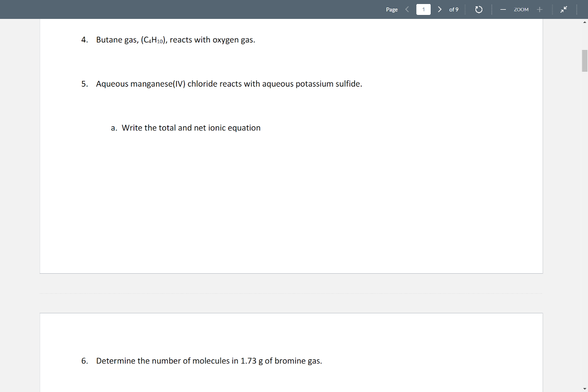Go to the next page arrow

(439, 9)
